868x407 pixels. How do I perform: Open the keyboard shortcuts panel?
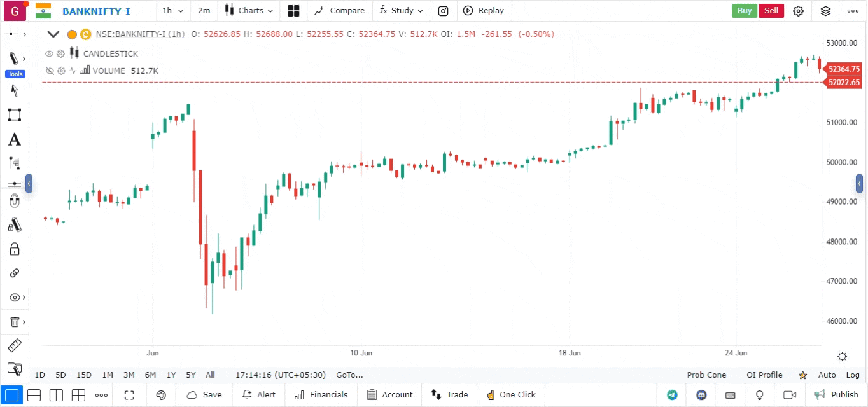(730, 395)
